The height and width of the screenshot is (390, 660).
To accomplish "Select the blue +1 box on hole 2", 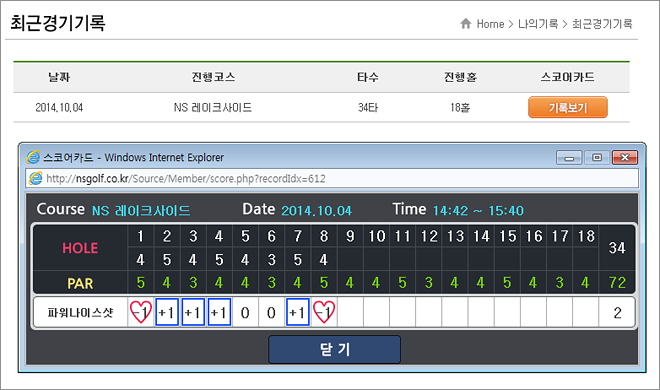I will [x=167, y=312].
